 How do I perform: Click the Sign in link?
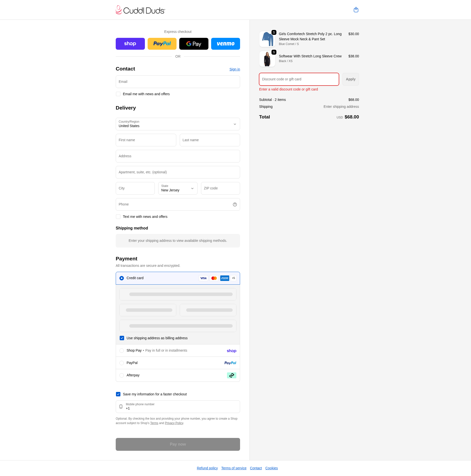(x=234, y=69)
